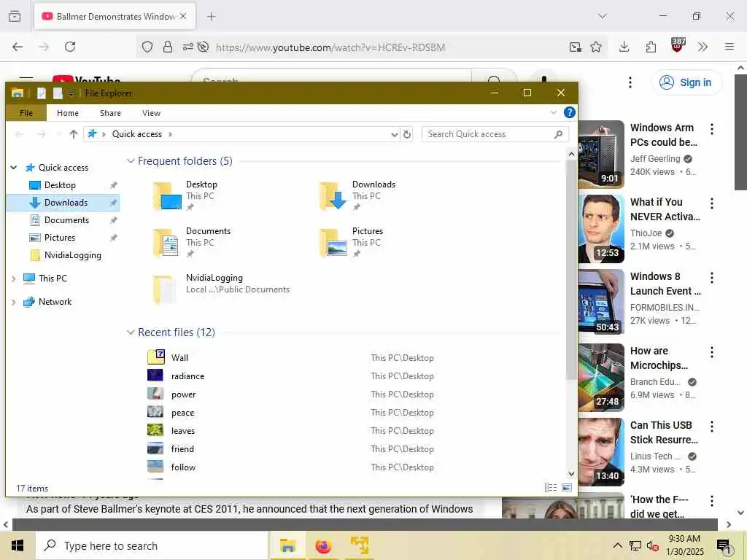Switch to large icons view layout icon
This screenshot has height=560, width=747.
[566, 487]
